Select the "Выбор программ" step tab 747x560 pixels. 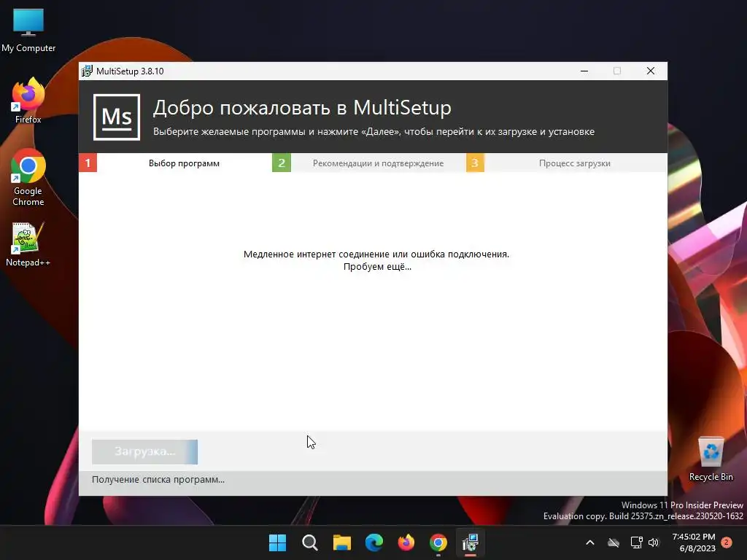[184, 163]
